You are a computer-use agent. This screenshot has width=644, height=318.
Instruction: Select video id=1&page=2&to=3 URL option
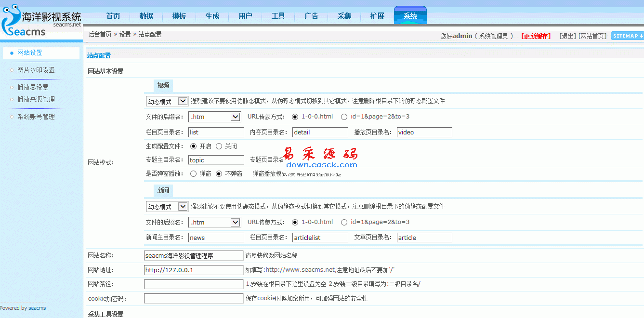(x=344, y=117)
